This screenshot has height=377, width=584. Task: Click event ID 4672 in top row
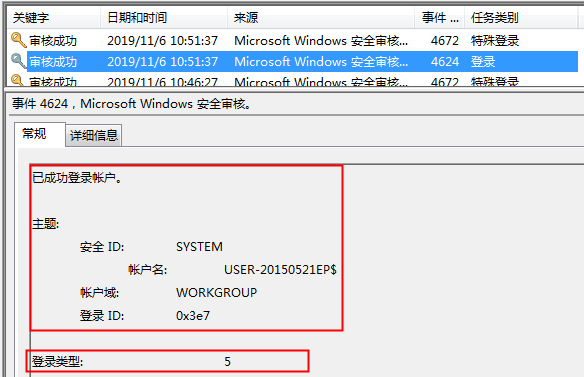click(445, 41)
